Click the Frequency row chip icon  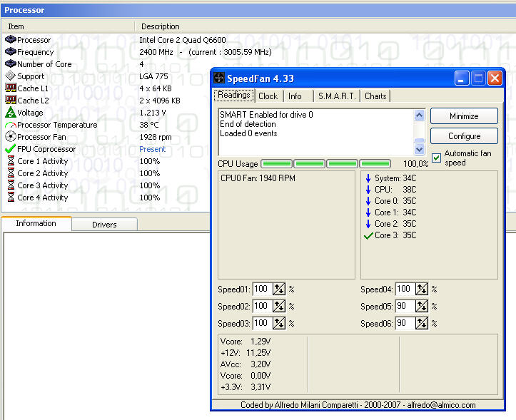(11, 51)
